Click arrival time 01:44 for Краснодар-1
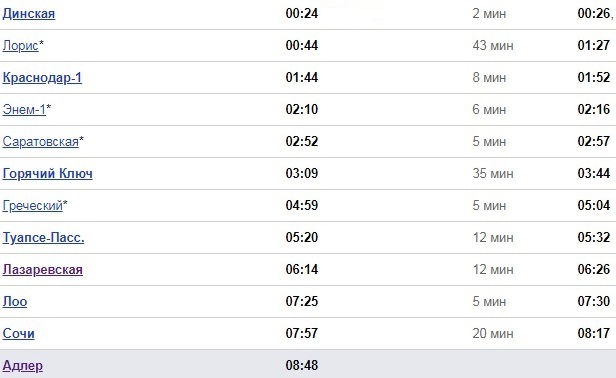 click(x=302, y=77)
